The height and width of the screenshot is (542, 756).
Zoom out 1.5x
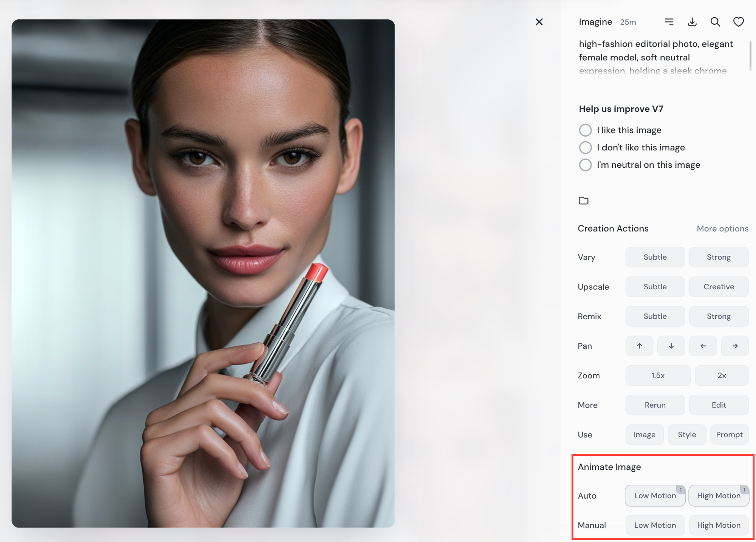point(658,375)
